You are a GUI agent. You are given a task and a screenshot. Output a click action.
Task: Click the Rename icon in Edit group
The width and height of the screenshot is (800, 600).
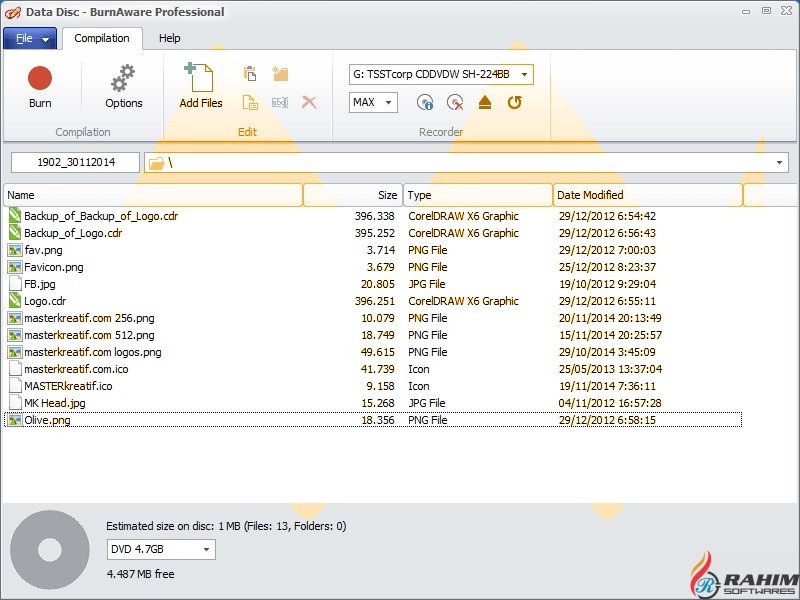(x=280, y=103)
